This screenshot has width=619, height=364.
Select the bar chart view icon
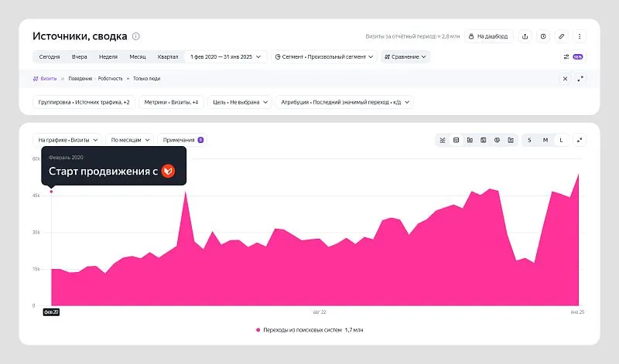tap(470, 140)
